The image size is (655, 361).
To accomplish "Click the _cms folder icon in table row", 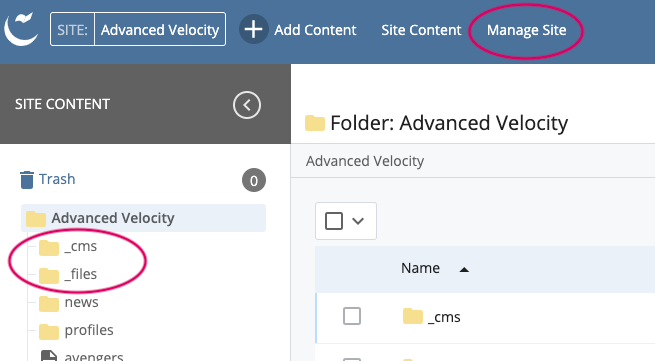I will click(413, 317).
